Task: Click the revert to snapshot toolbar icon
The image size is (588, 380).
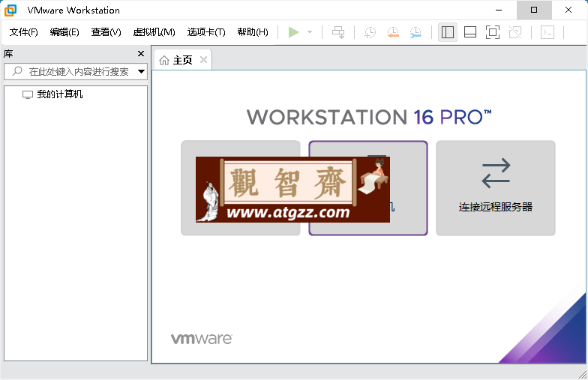Action: [x=393, y=32]
